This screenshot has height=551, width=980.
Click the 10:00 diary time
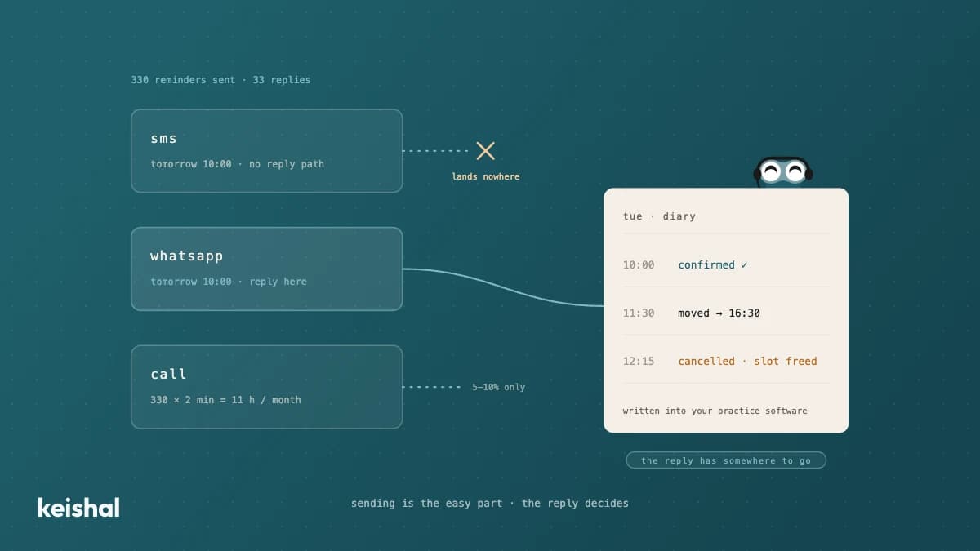639,265
